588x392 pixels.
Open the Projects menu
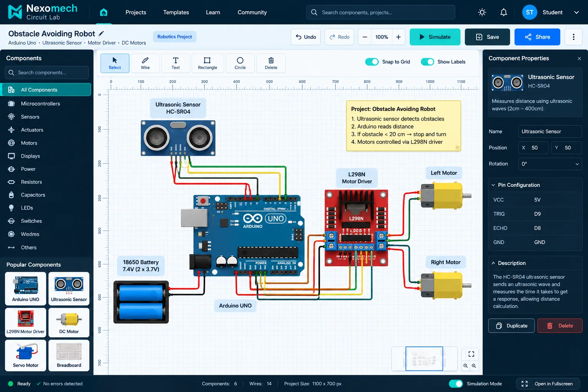click(x=136, y=12)
